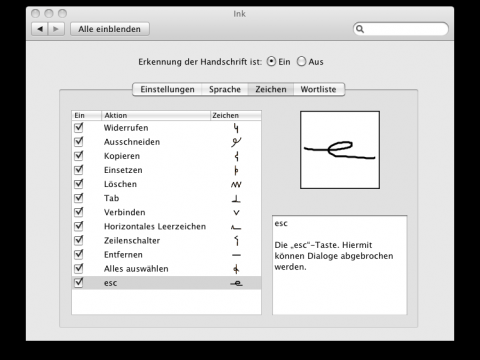Viewport: 480px width, 360px height.
Task: Select the Alles auswählen row label
Action: pos(136,269)
